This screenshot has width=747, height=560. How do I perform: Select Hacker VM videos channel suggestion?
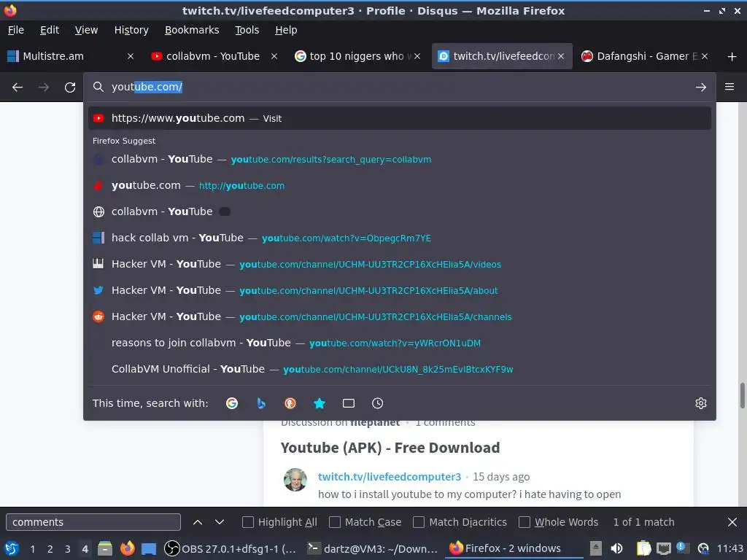(399, 264)
